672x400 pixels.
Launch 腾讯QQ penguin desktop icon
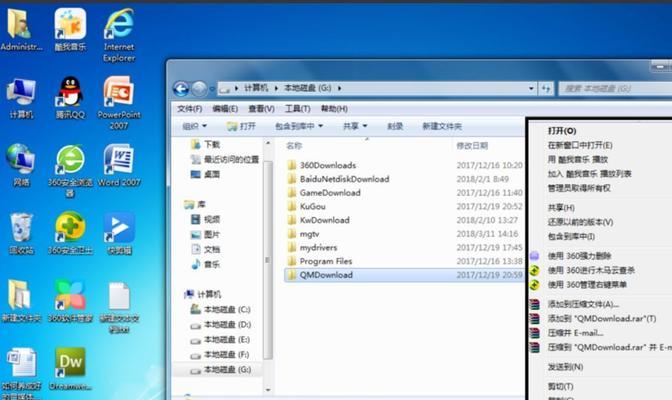70,99
